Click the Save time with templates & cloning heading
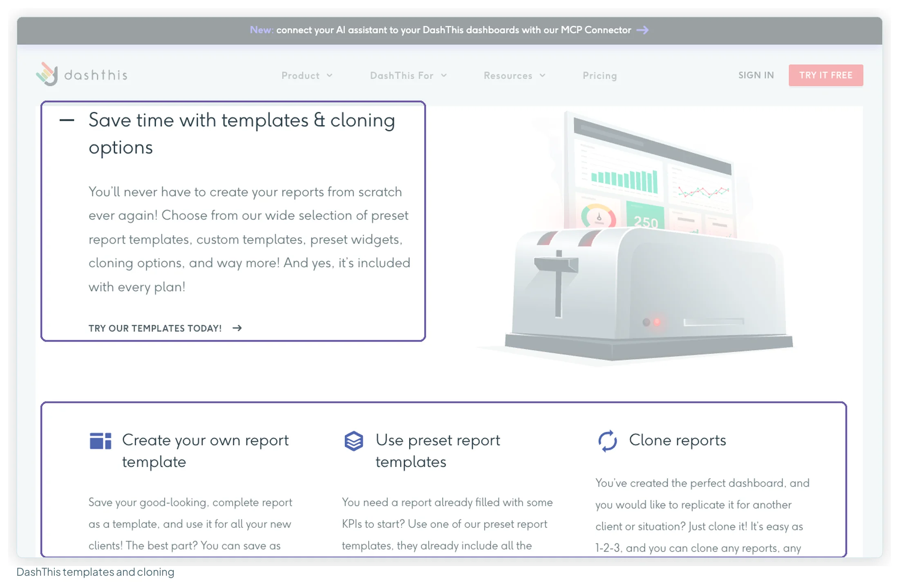The width and height of the screenshot is (899, 588). [x=242, y=134]
